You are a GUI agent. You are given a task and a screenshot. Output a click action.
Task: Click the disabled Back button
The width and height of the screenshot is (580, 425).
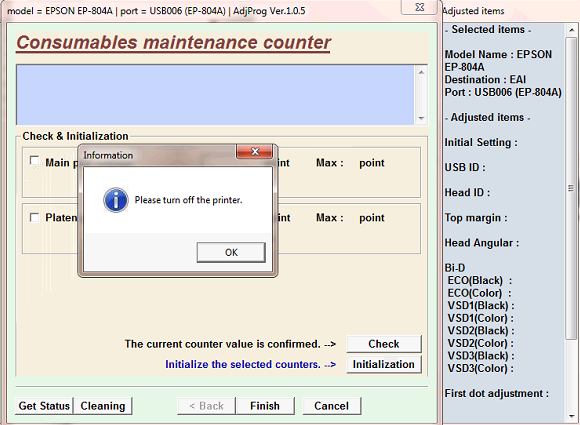pos(206,406)
